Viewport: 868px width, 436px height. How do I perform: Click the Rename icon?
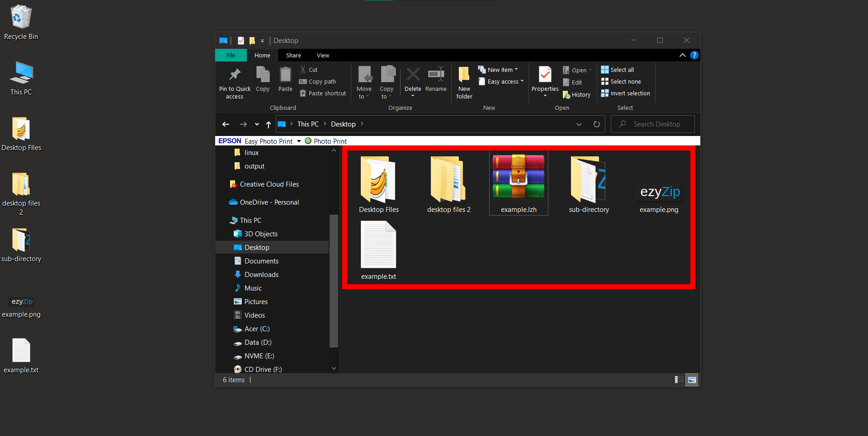pyautogui.click(x=435, y=77)
